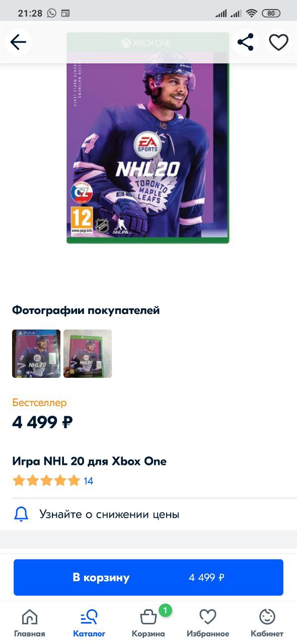This screenshot has height=644, width=297.
Task: Add the game to cart with В корзину
Action: pyautogui.click(x=148, y=578)
